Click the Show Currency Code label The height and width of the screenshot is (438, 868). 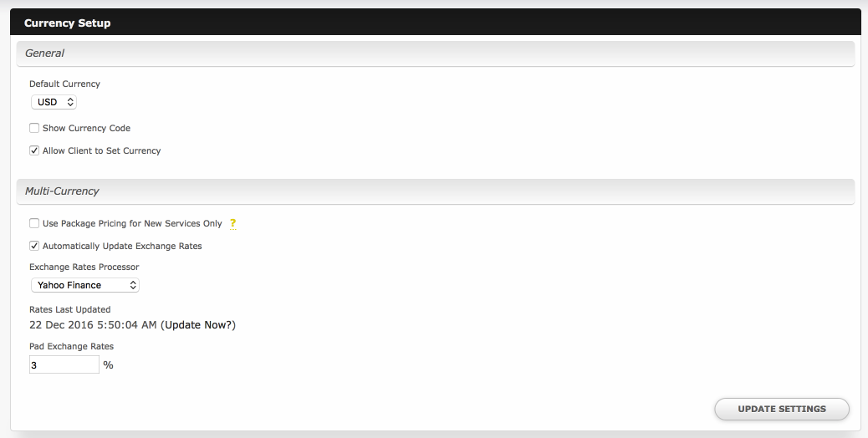86,128
